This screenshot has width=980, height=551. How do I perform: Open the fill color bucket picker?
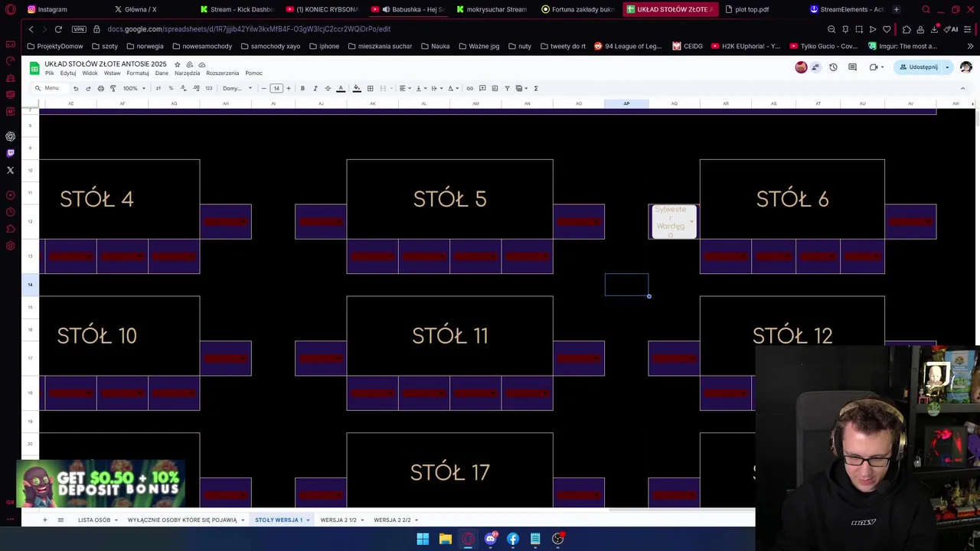(357, 88)
